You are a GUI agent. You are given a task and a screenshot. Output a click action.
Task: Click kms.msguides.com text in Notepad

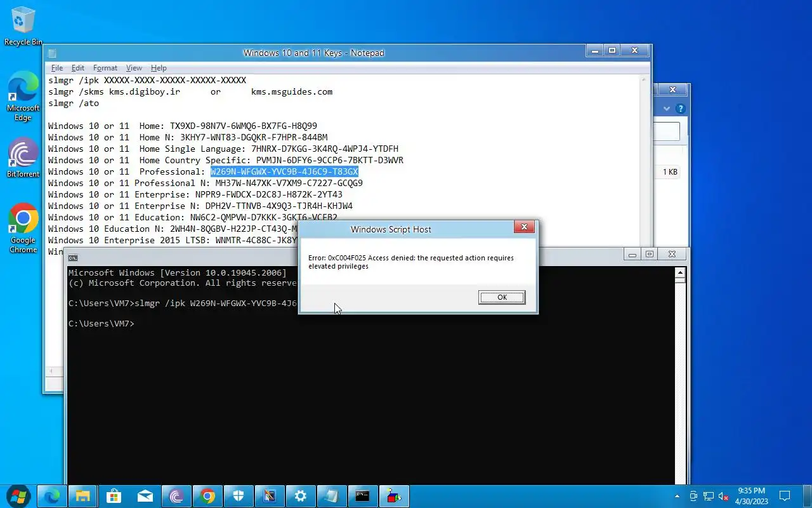[x=292, y=91]
